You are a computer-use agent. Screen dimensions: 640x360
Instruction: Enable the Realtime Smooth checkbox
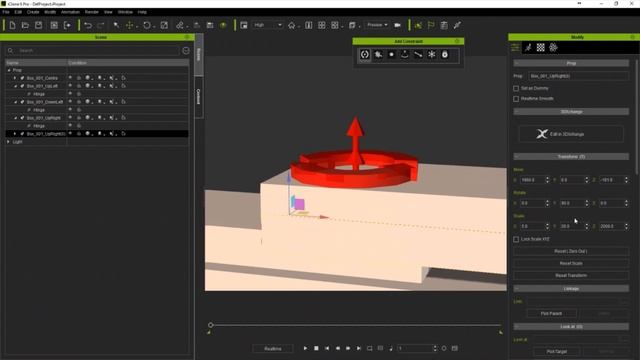pyautogui.click(x=516, y=99)
